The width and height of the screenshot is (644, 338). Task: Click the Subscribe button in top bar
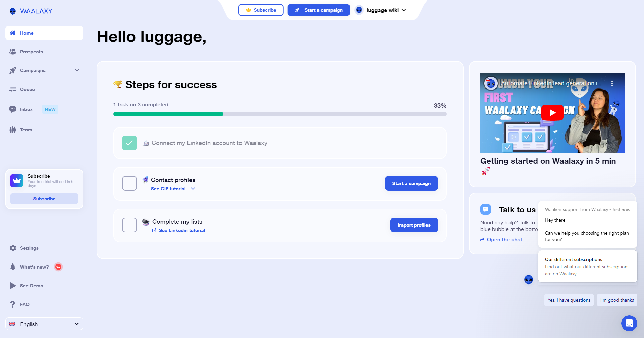[x=261, y=10]
